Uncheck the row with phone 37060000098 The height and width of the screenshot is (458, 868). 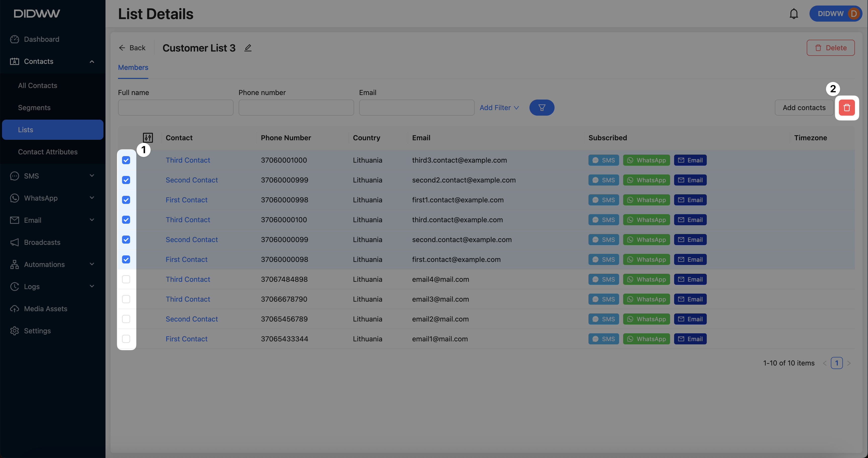point(126,259)
